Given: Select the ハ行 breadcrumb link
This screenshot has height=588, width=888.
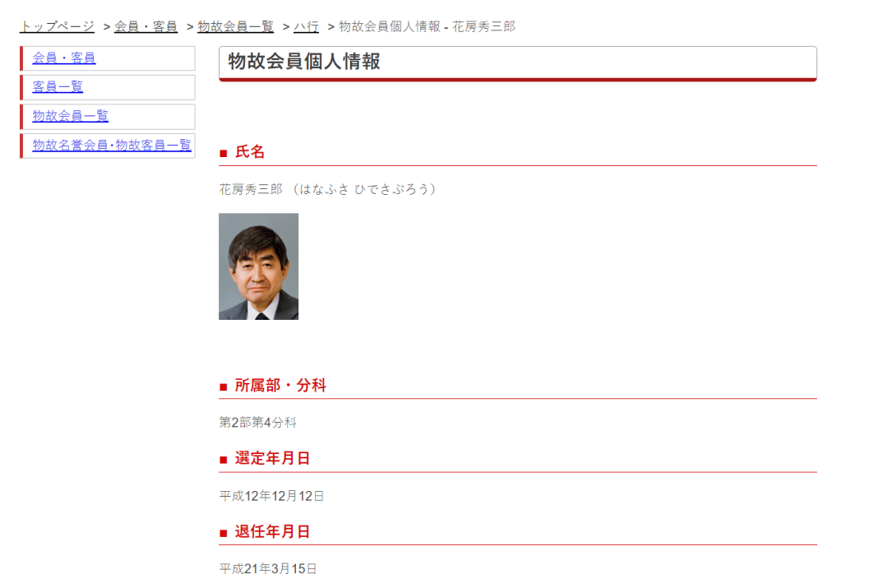Looking at the screenshot, I should click(x=307, y=26).
